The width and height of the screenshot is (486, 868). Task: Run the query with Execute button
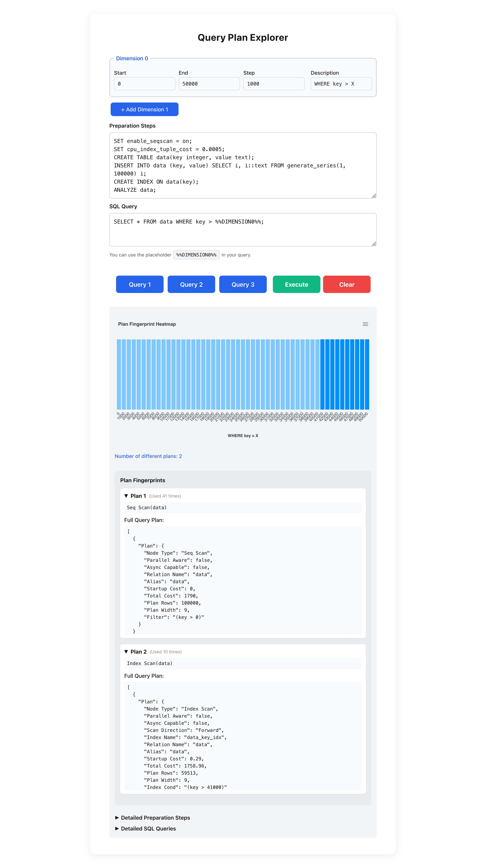296,284
